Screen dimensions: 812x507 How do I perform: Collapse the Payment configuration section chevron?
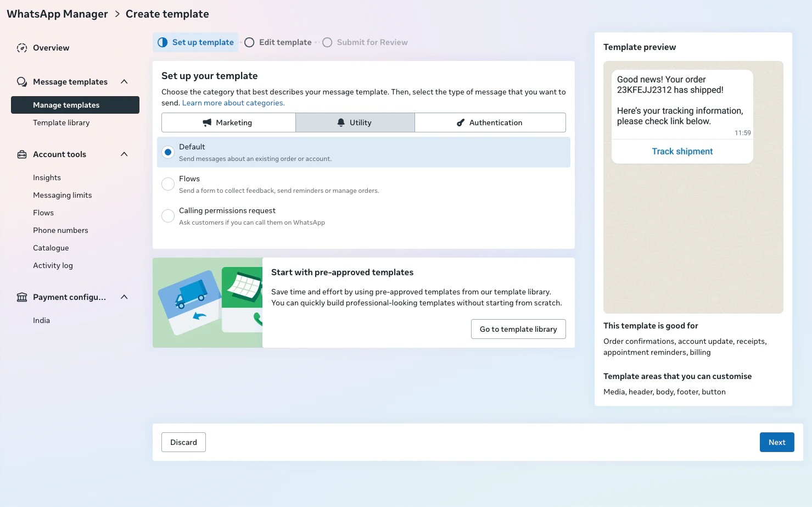(124, 297)
